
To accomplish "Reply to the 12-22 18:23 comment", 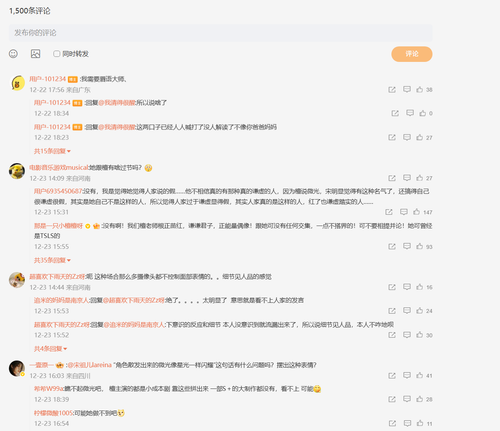I will 407,137.
